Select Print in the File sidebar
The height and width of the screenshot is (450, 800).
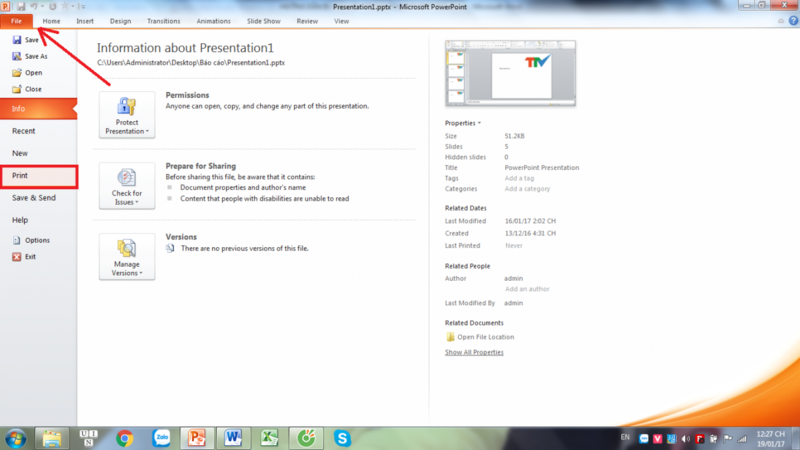[x=39, y=176]
